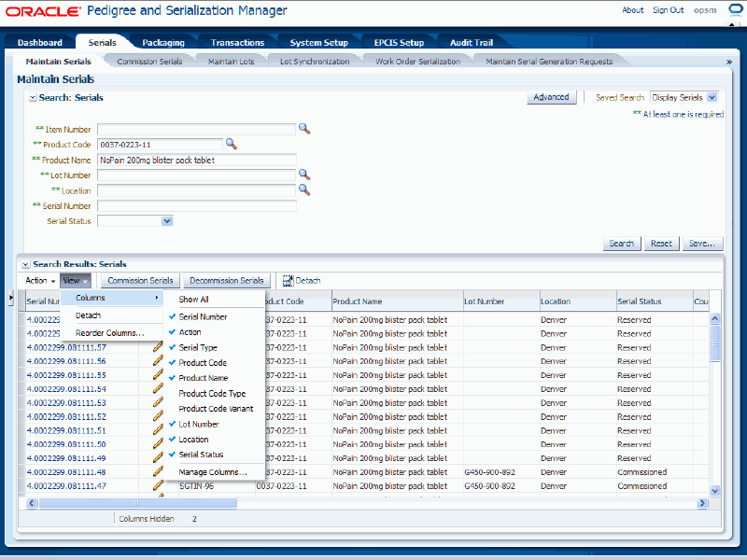Collapse the Search Results: Serials section

point(26,264)
